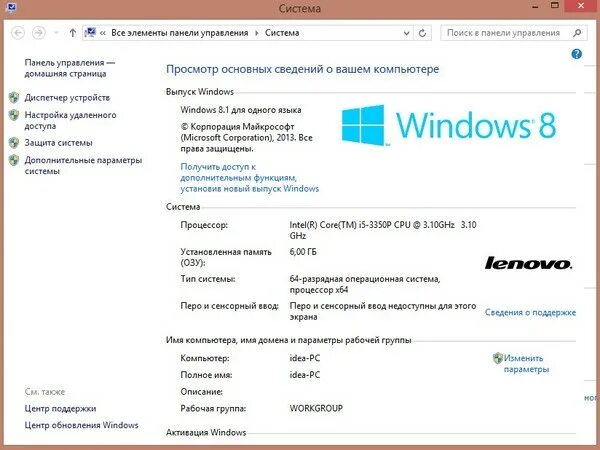The height and width of the screenshot is (450, 600).
Task: Click shield icon next to Изменить параметры
Action: pyautogui.click(x=497, y=358)
